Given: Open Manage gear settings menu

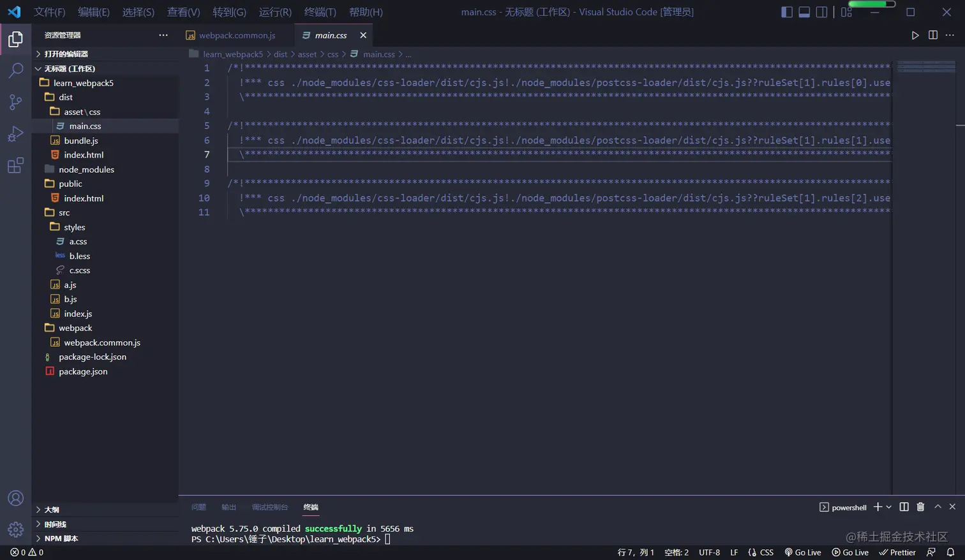Looking at the screenshot, I should click(x=15, y=529).
